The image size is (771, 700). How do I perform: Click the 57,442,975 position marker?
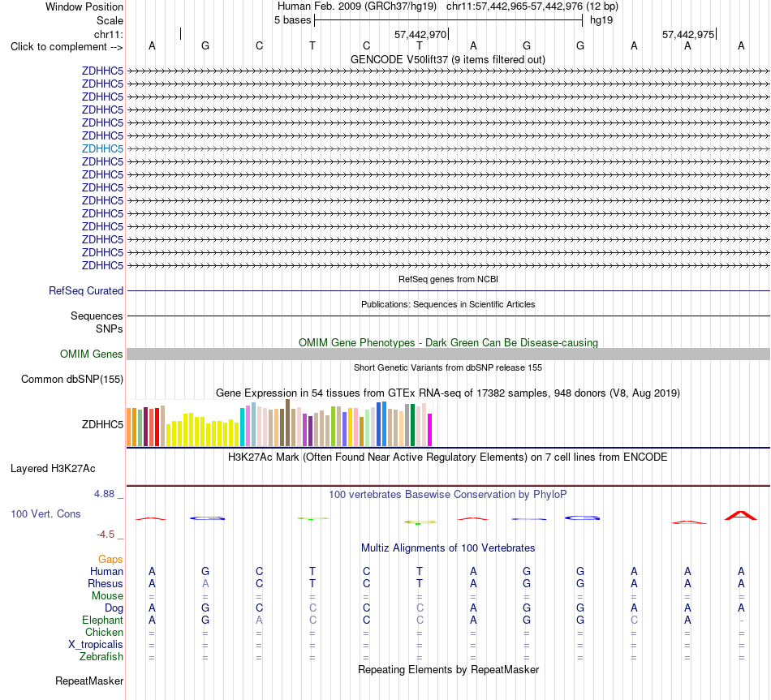[688, 34]
